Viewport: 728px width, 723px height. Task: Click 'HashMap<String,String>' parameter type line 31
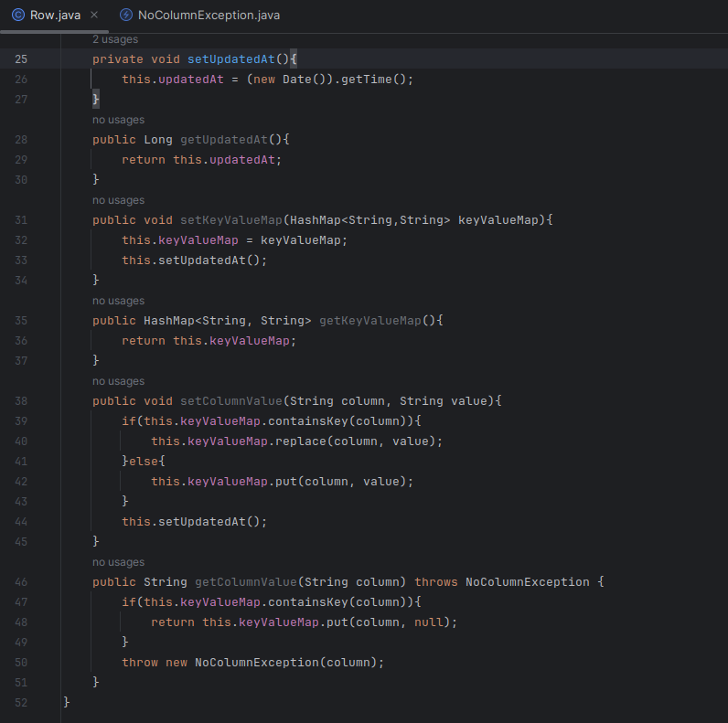point(370,220)
